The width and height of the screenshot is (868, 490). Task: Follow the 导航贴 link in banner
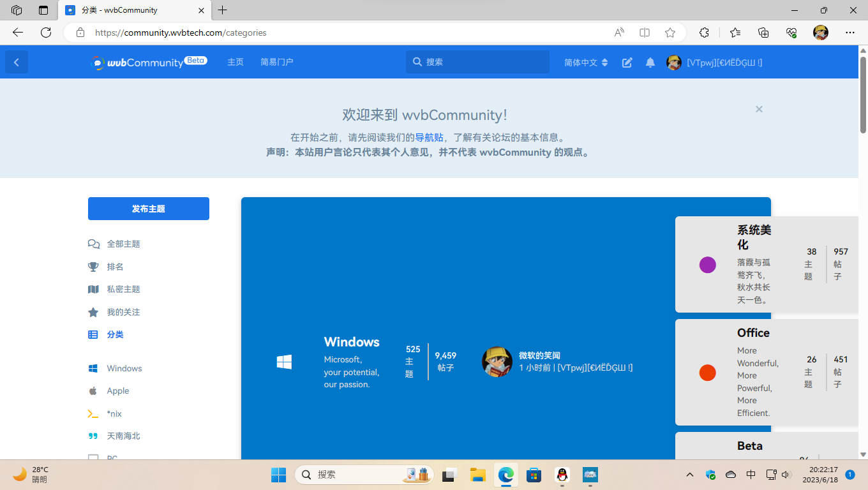tap(430, 137)
